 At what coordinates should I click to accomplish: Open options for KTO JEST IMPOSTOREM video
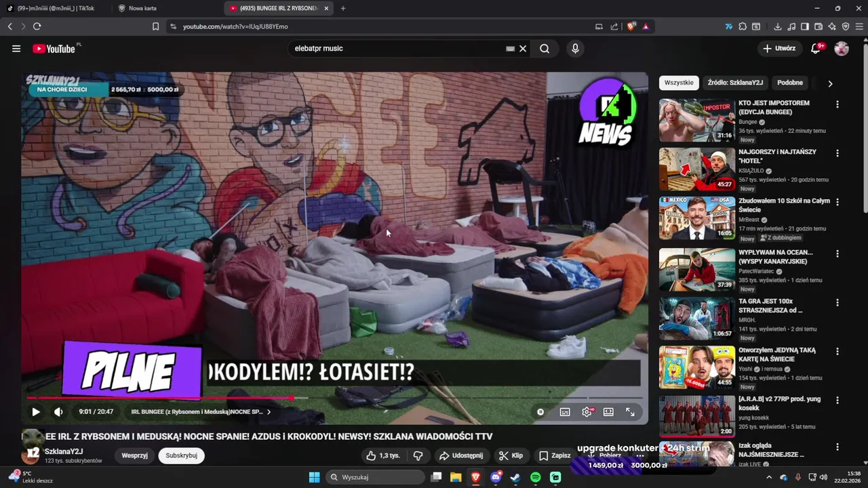[837, 104]
